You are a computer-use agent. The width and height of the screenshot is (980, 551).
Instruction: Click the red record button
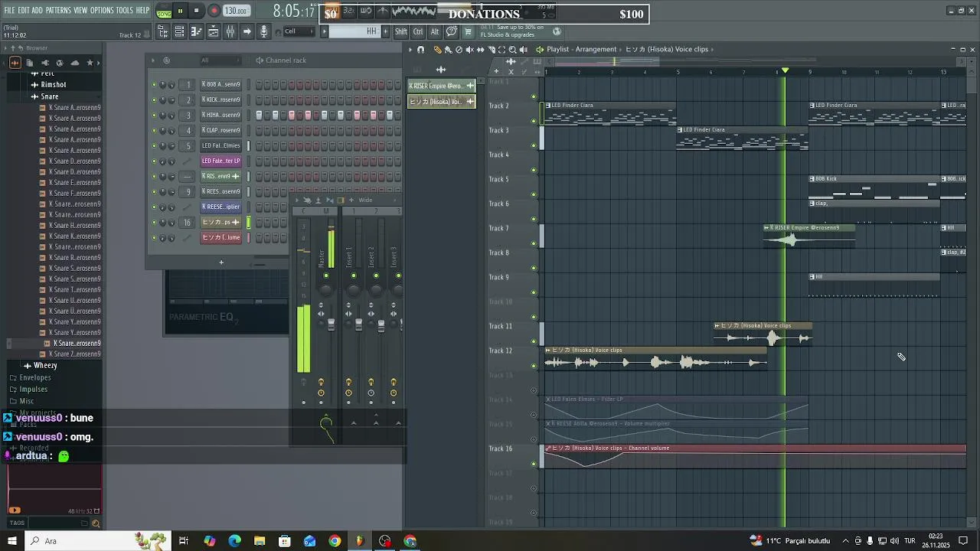click(214, 11)
